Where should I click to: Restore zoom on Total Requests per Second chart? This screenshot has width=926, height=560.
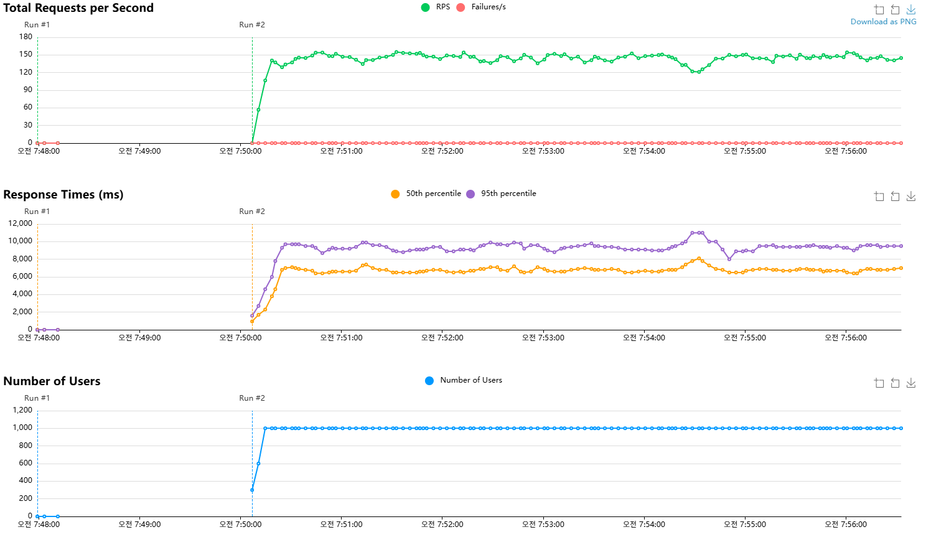pyautogui.click(x=895, y=9)
